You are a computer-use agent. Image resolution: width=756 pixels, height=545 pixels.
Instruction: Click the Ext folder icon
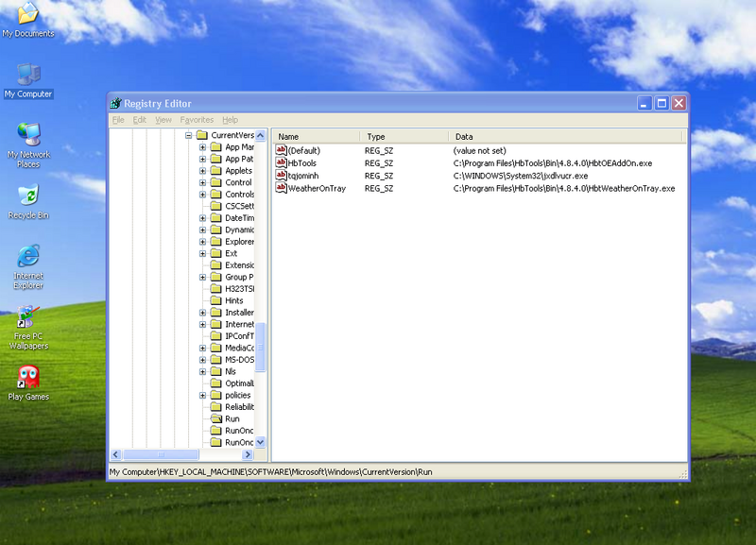216,253
